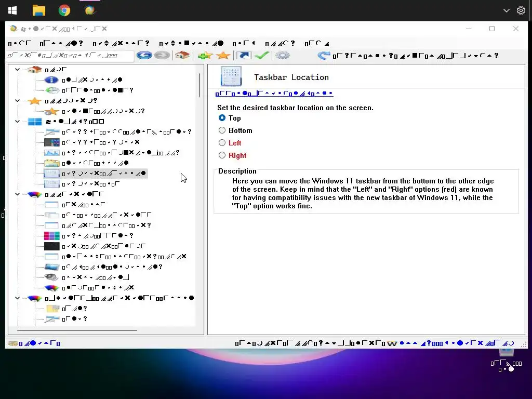This screenshot has height=399, width=532.
Task: Click the search box in the toolbar
Action: coord(70,56)
